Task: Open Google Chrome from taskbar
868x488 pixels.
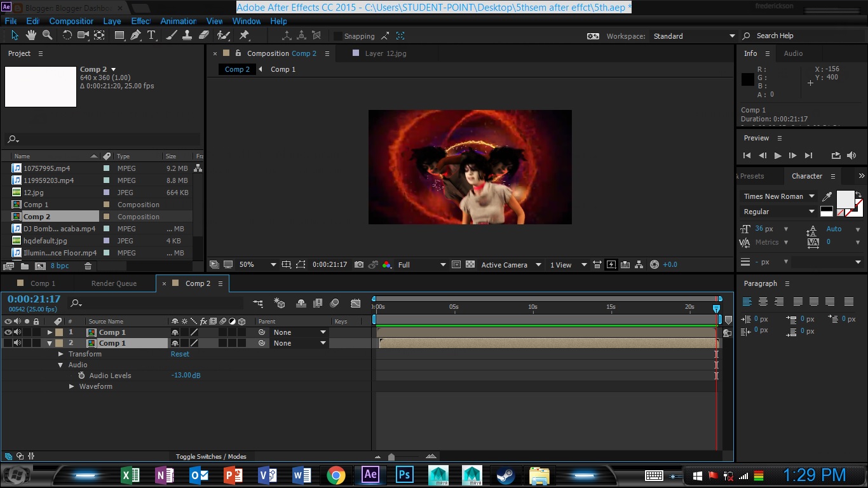Action: (x=336, y=475)
